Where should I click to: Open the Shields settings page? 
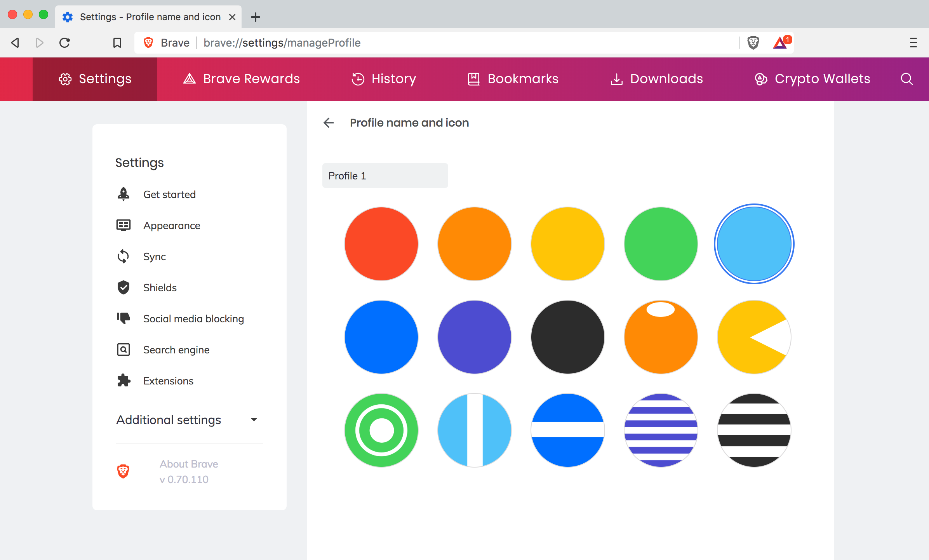(160, 288)
